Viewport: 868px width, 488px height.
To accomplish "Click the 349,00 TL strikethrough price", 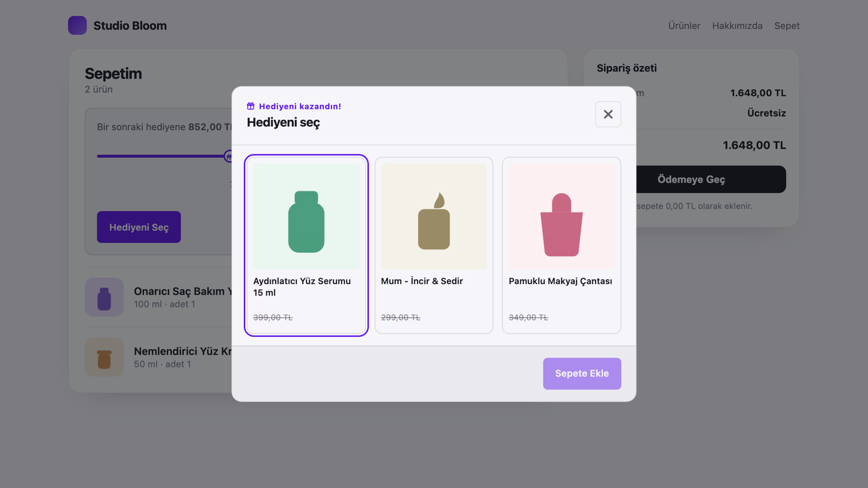I will coord(528,318).
